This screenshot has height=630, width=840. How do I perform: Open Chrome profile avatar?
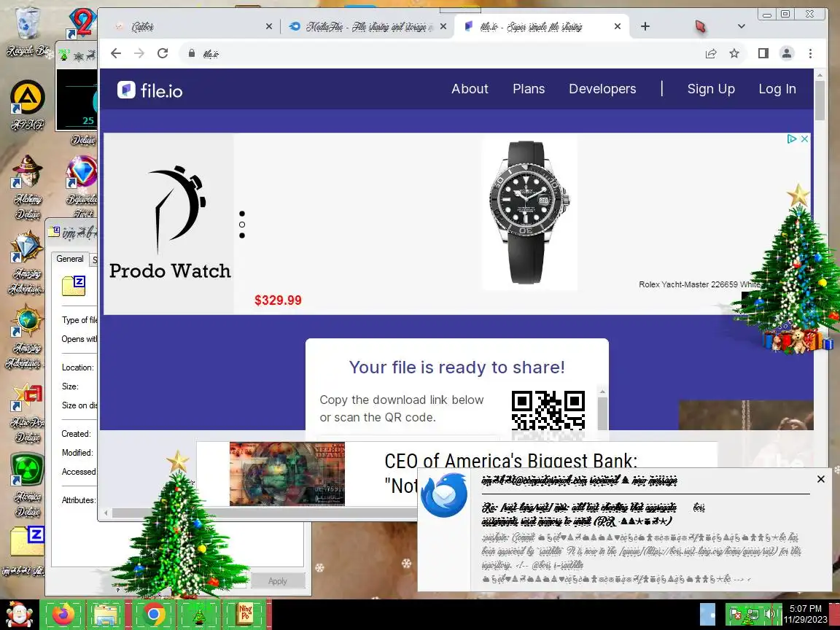(x=787, y=53)
